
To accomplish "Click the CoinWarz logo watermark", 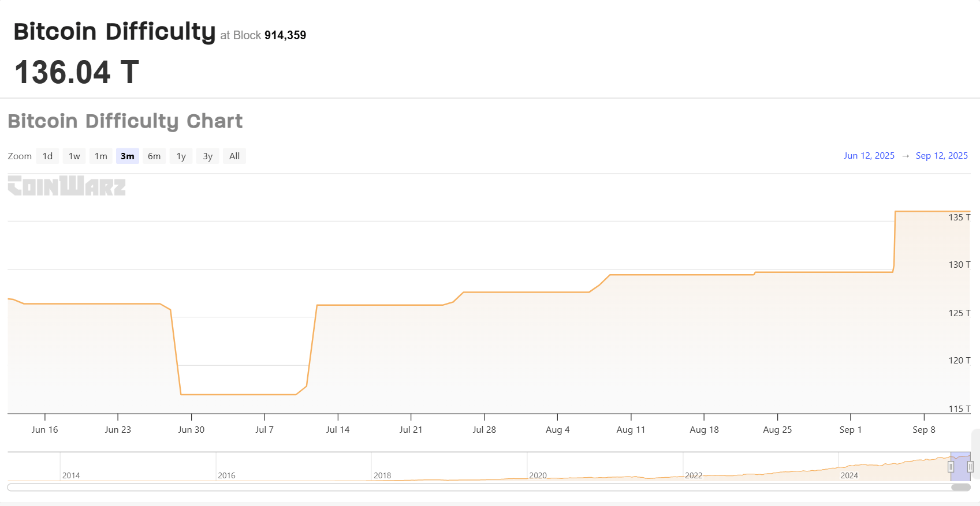I will pyautogui.click(x=66, y=186).
